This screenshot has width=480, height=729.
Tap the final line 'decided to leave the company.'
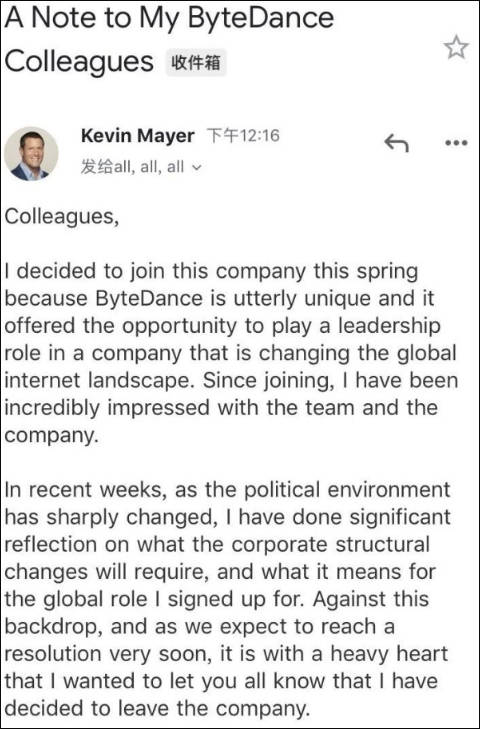pos(157,709)
